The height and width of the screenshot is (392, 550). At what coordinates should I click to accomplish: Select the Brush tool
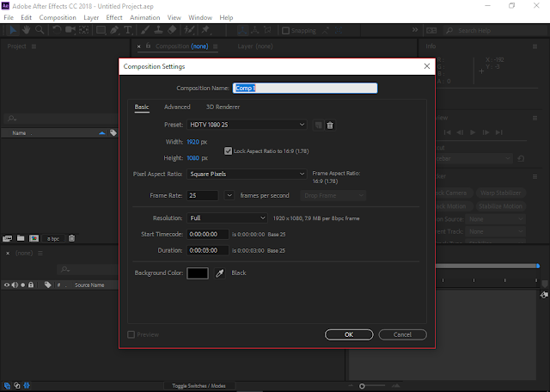(x=145, y=30)
